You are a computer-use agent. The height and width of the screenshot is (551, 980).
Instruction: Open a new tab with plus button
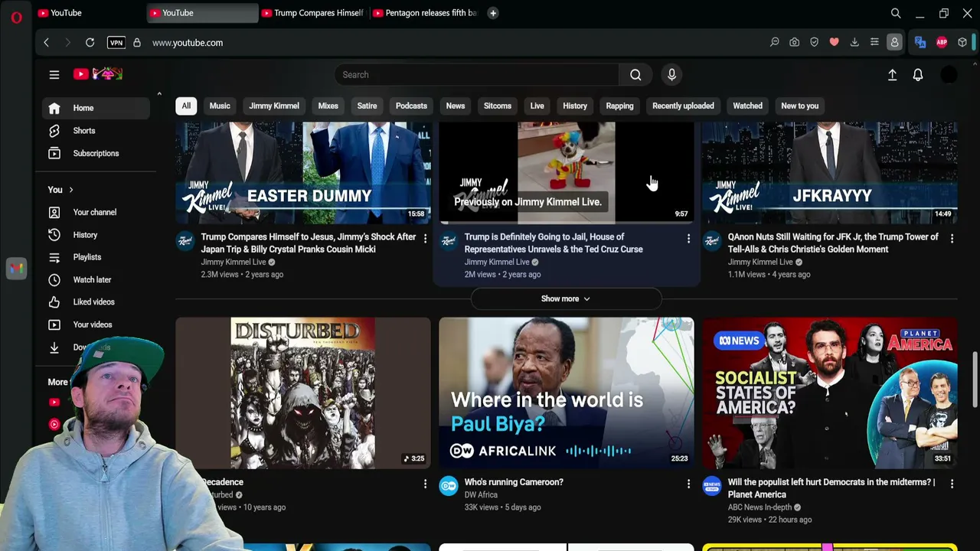493,13
